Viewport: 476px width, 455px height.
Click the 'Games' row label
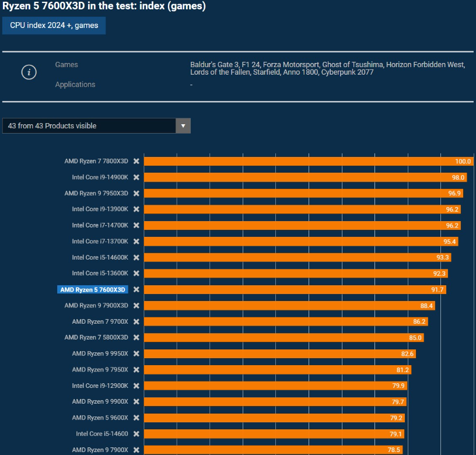[x=66, y=65]
